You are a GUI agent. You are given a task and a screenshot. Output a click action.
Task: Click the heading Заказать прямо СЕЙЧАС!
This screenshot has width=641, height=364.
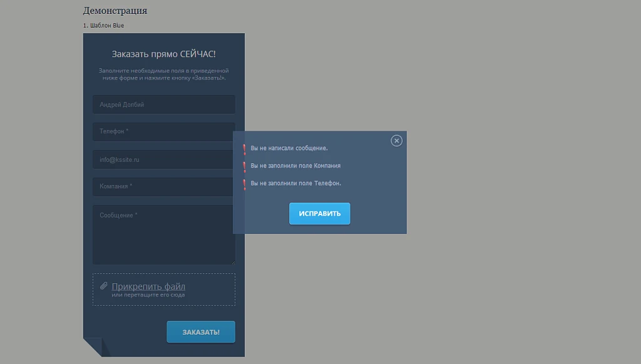coord(163,54)
